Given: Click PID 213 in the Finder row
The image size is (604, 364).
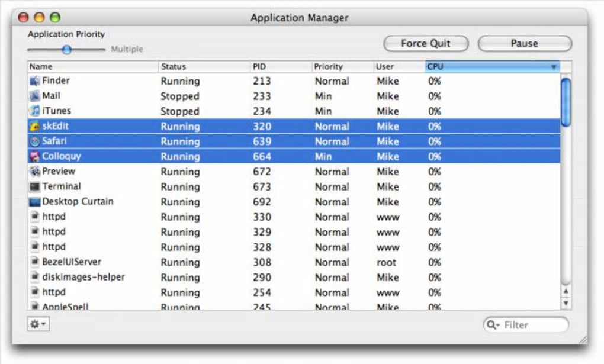Looking at the screenshot, I should (262, 81).
